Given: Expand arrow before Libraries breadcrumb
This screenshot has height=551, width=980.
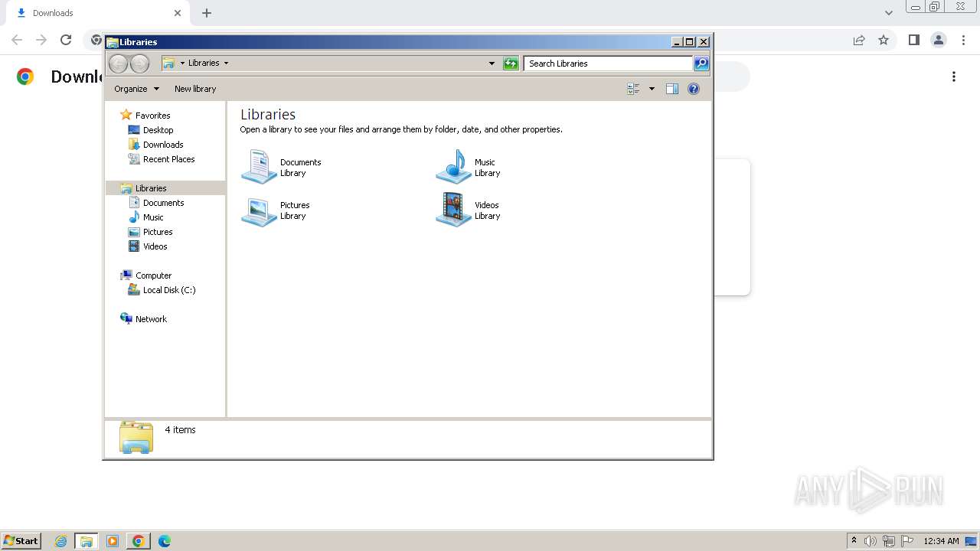Looking at the screenshot, I should [182, 64].
